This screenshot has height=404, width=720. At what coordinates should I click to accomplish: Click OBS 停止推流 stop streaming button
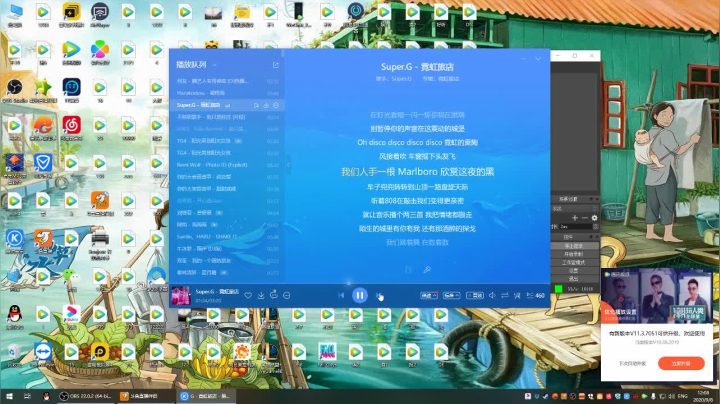pyautogui.click(x=575, y=246)
